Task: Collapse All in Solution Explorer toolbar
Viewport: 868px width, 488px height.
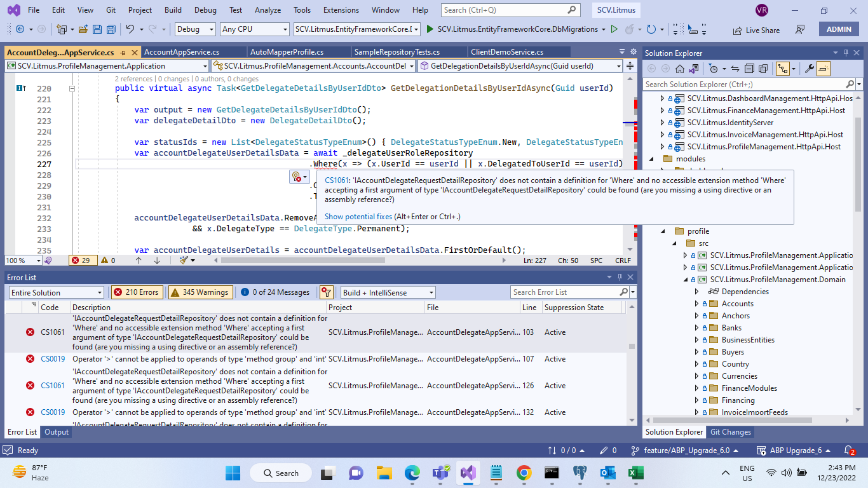Action: tap(749, 69)
